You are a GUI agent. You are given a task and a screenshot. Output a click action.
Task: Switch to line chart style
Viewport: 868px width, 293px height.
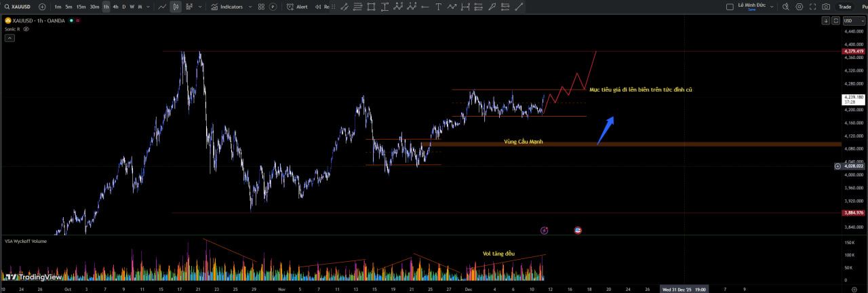(x=161, y=7)
